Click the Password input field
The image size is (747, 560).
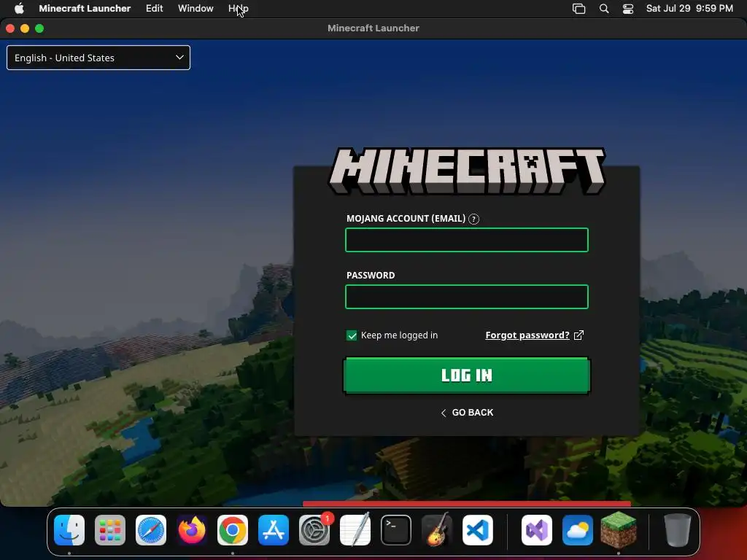pos(467,297)
